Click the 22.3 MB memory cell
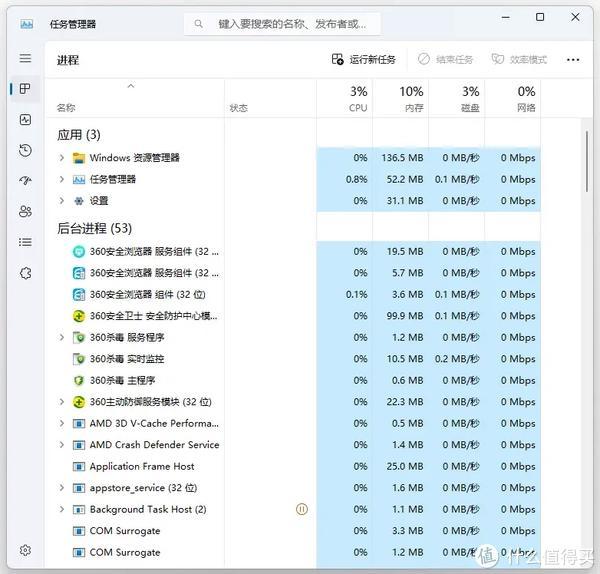The image size is (600, 574). 401,402
